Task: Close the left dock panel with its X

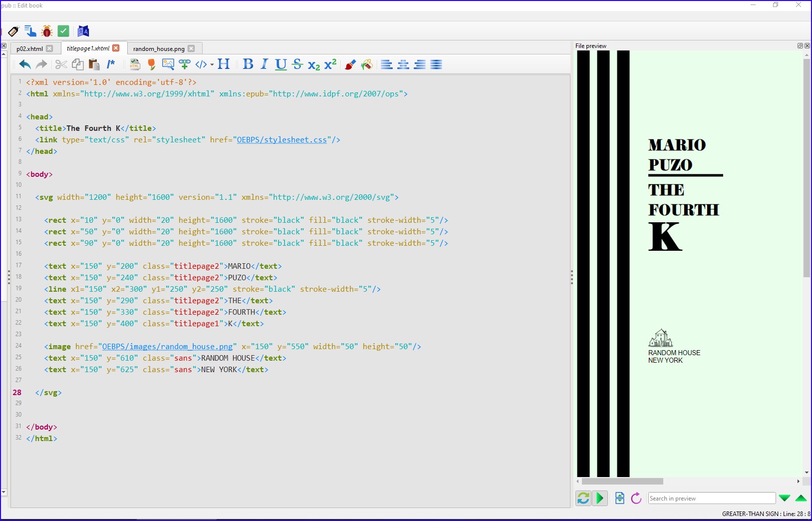Action: (x=3, y=46)
